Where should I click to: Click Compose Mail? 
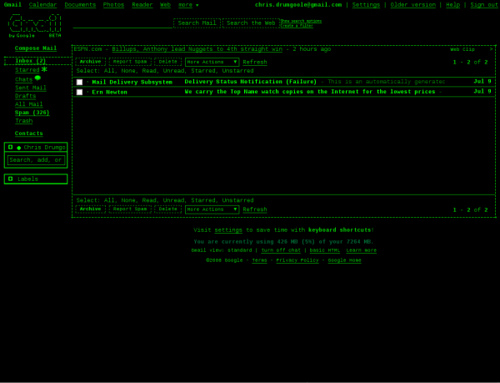(36, 48)
